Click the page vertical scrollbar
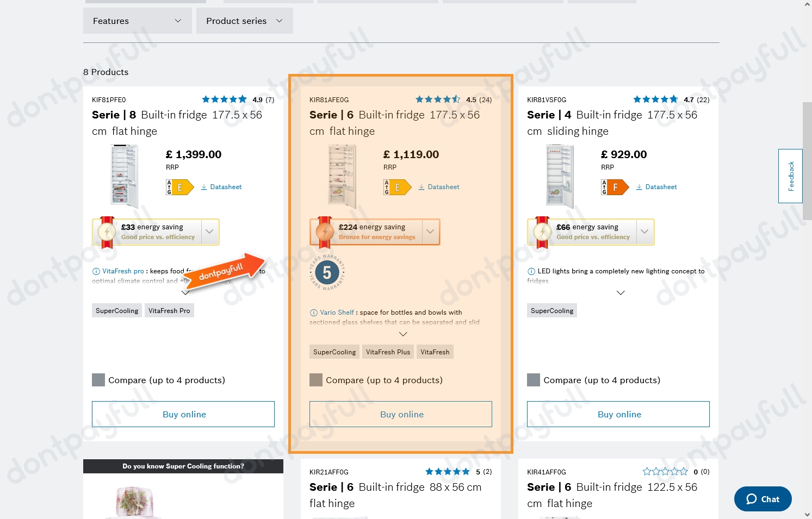 pyautogui.click(x=807, y=161)
